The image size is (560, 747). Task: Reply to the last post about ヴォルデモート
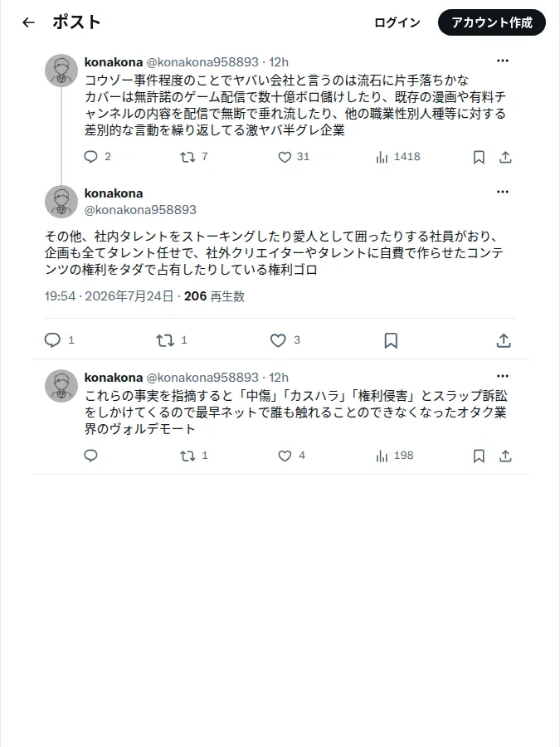(90, 456)
